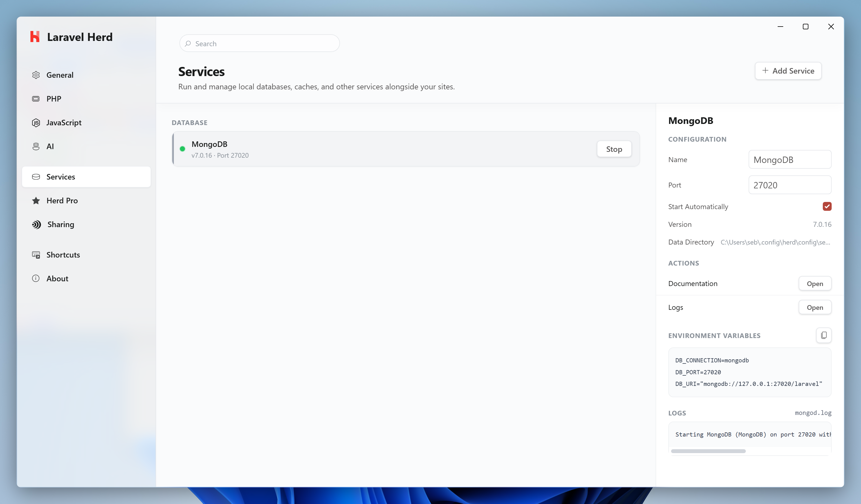The height and width of the screenshot is (504, 861).
Task: Select the MongoDB v7.0.16 service row
Action: pyautogui.click(x=406, y=149)
